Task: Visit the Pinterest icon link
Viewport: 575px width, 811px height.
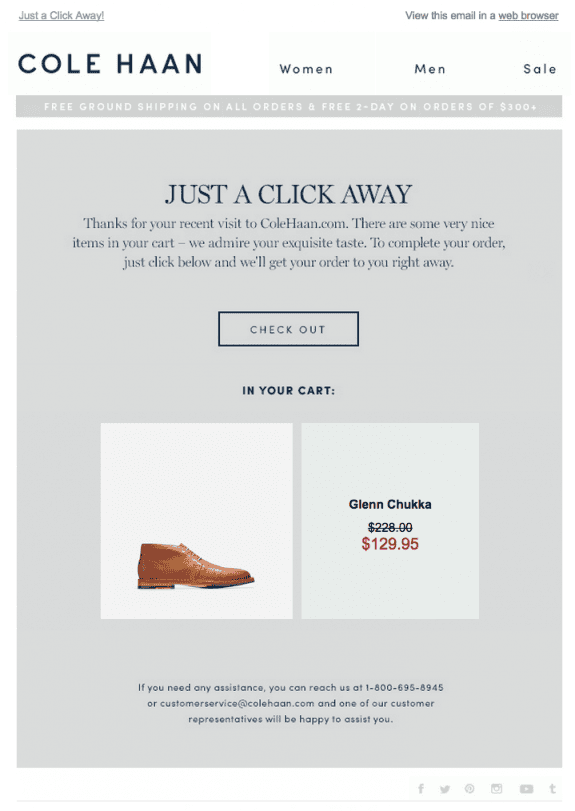Action: click(470, 788)
